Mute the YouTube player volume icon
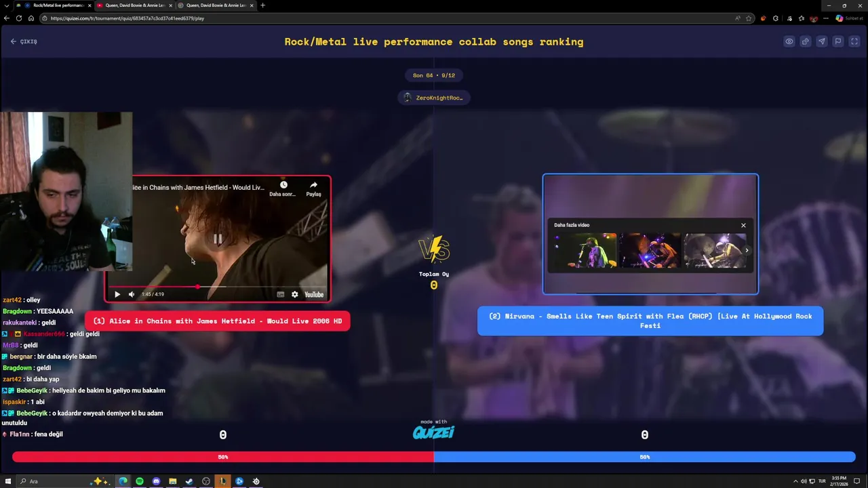The width and height of the screenshot is (868, 488). (132, 294)
